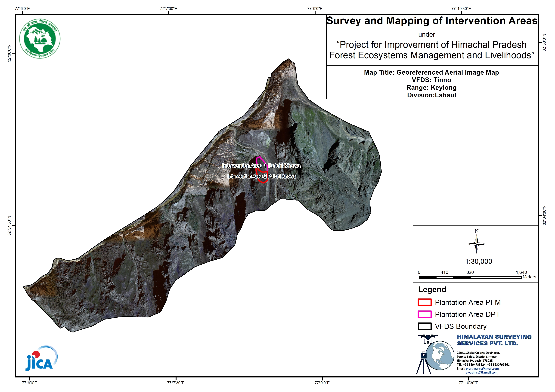Image resolution: width=555 pixels, height=392 pixels.
Task: Click the 'TEL: +91 8894733124' phone line
Action: (483, 365)
